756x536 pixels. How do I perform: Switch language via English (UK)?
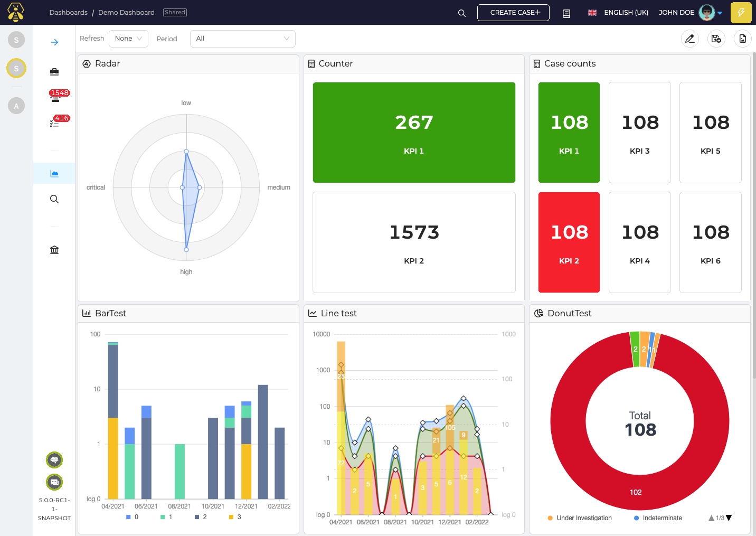[x=618, y=13]
